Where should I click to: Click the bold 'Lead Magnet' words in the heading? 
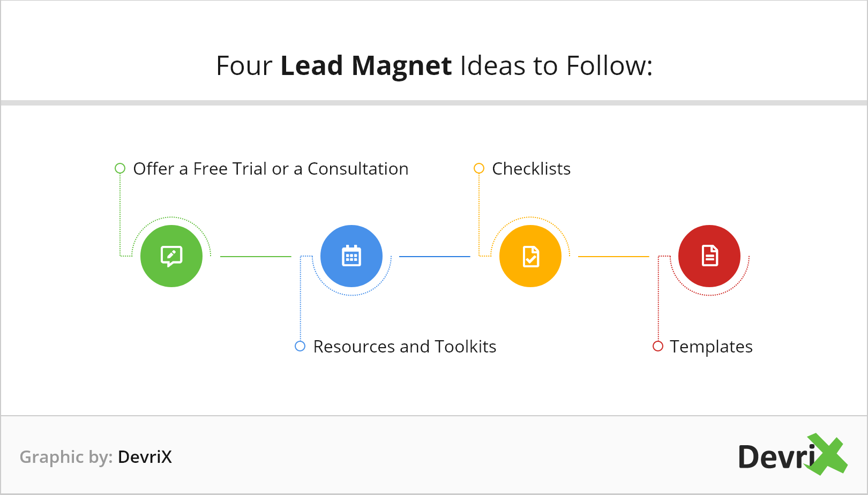point(366,66)
